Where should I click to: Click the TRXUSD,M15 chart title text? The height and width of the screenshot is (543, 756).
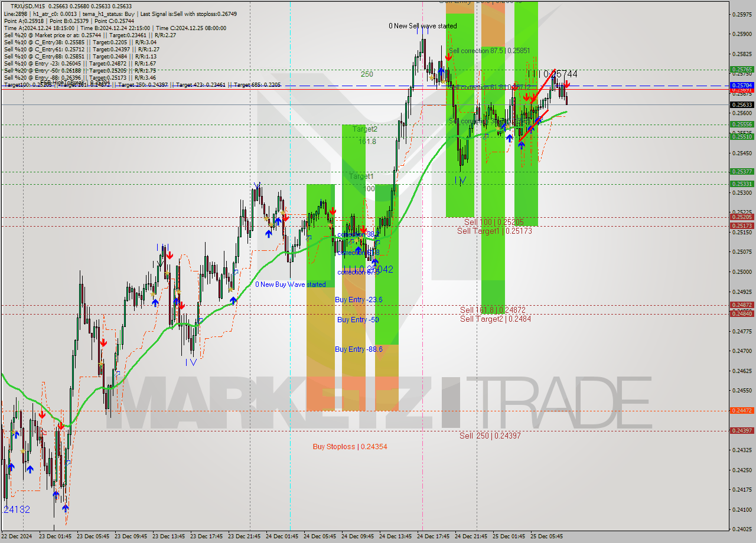click(x=28, y=6)
